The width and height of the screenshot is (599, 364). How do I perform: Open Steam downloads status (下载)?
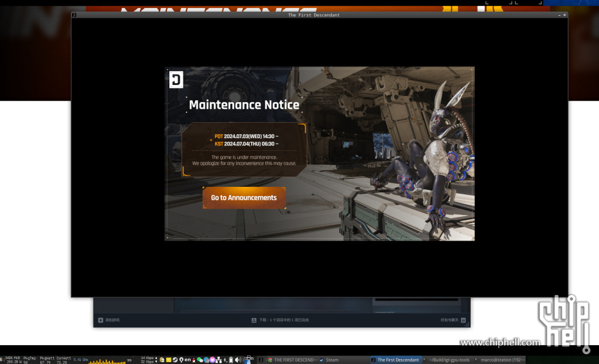pyautogui.click(x=284, y=320)
